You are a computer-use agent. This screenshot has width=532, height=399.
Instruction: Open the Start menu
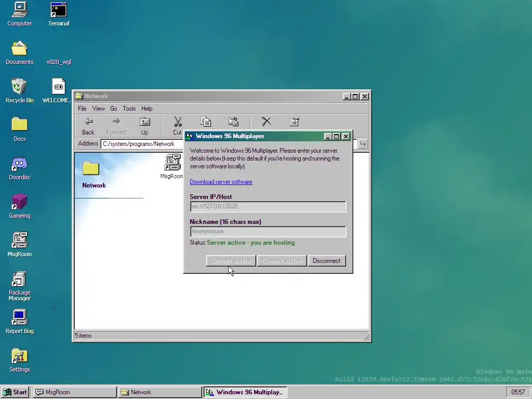pos(16,392)
